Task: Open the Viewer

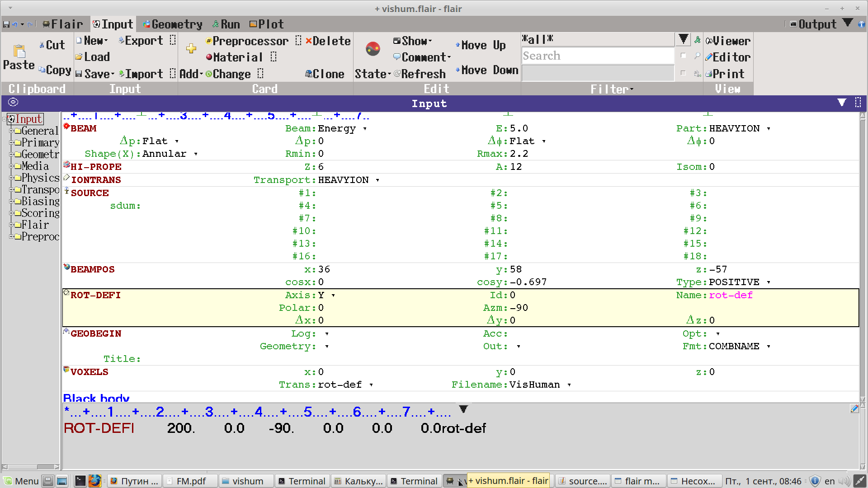Action: click(728, 41)
